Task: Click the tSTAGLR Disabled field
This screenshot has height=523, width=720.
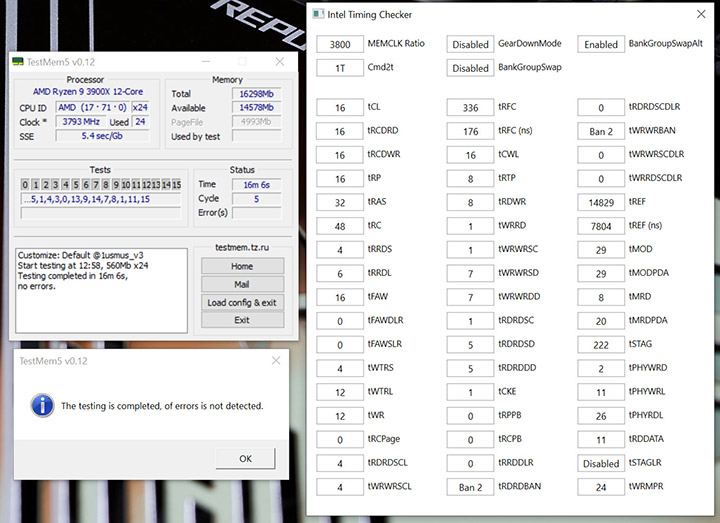Action: pyautogui.click(x=601, y=463)
